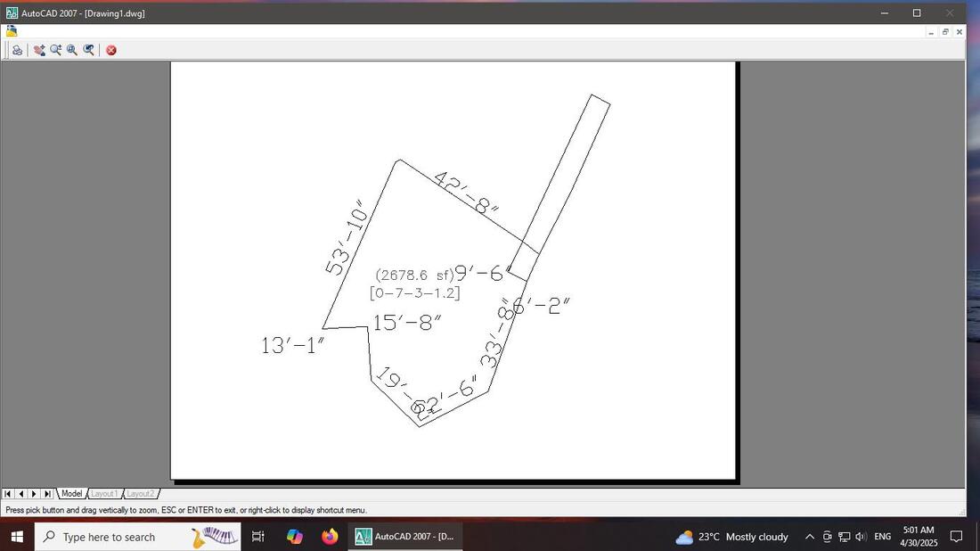This screenshot has height=551, width=980.
Task: Click the 53'-10" dimension text
Action: point(347,238)
